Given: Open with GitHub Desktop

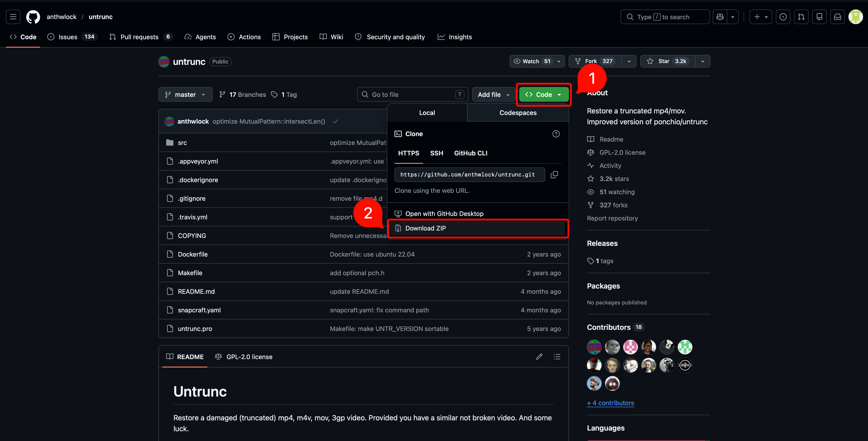Looking at the screenshot, I should coord(478,214).
